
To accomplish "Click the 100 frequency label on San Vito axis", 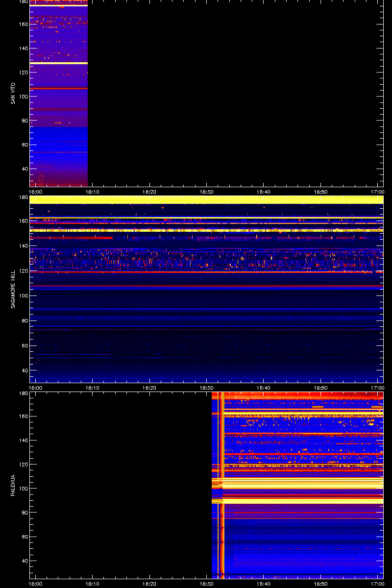I will coord(24,97).
